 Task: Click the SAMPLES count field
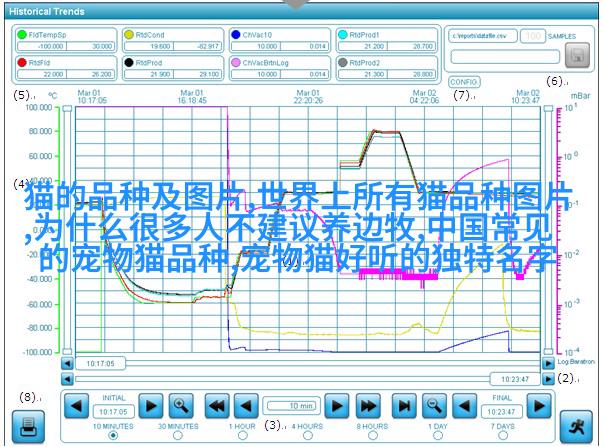click(533, 36)
